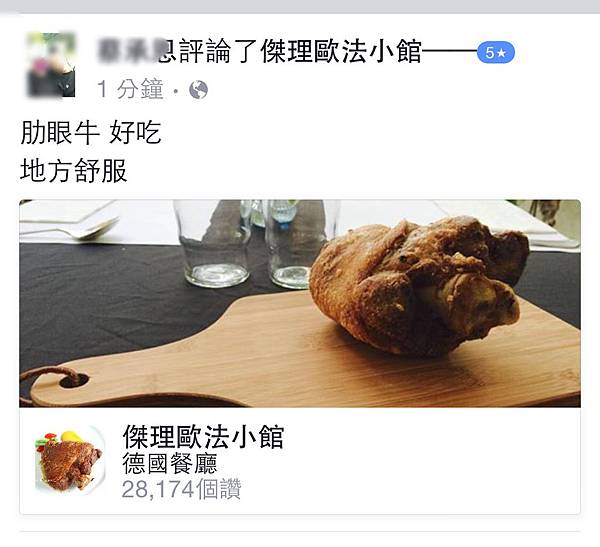View the 28,174個讚 like count
This screenshot has height=547, width=600.
click(x=181, y=488)
